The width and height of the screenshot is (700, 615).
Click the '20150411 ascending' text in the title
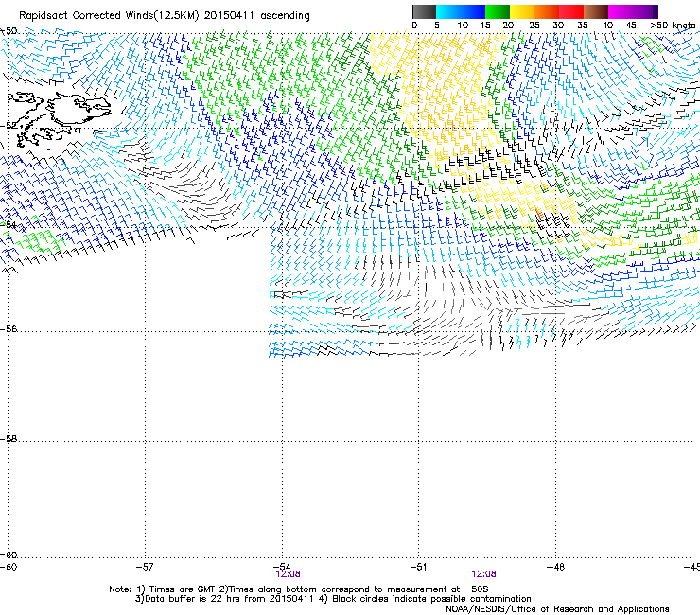[x=256, y=15]
